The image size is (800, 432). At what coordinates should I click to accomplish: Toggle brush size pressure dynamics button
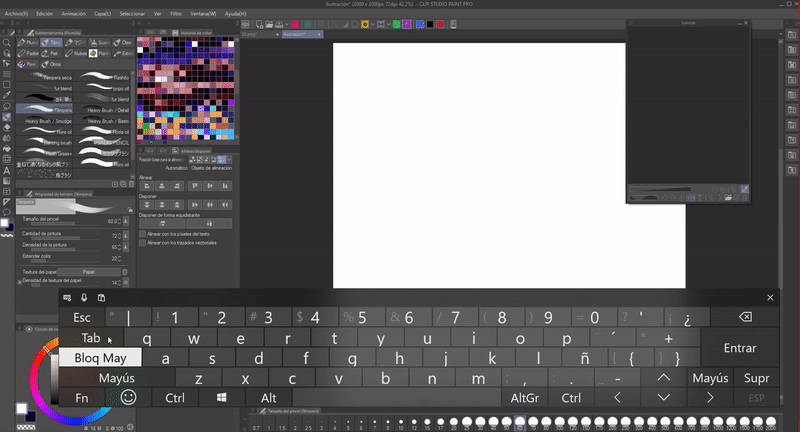click(x=126, y=221)
